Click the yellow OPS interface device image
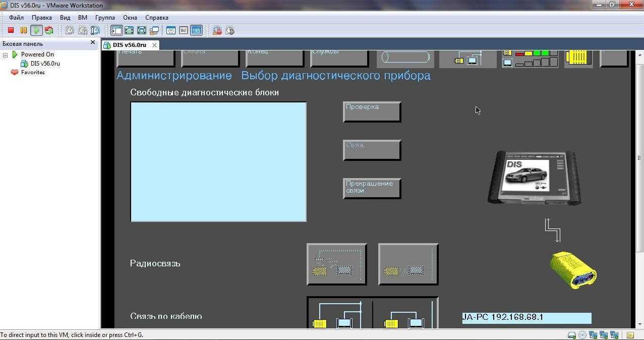This screenshot has width=644, height=340. (573, 270)
